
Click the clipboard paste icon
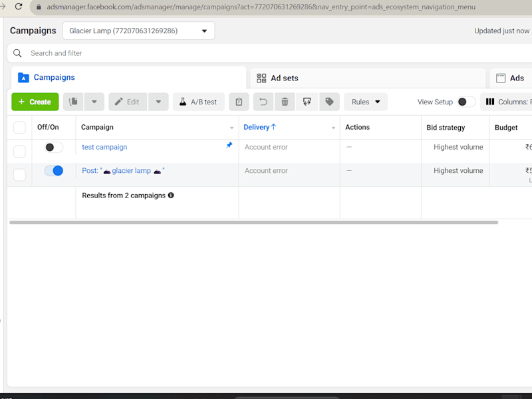[x=239, y=102]
